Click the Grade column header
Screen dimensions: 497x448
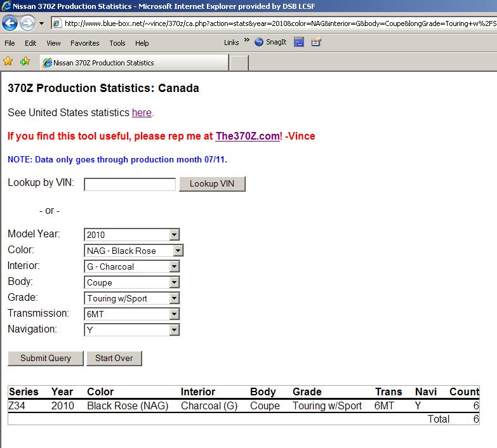(x=307, y=392)
